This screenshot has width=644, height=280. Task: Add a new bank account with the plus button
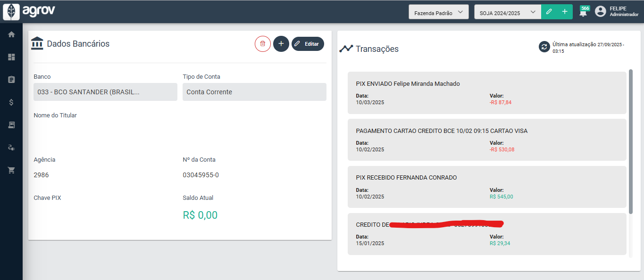pos(281,43)
